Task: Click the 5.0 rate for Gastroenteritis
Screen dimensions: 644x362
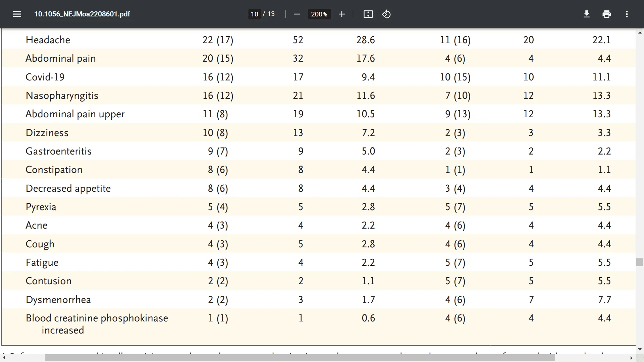Action: click(x=368, y=151)
